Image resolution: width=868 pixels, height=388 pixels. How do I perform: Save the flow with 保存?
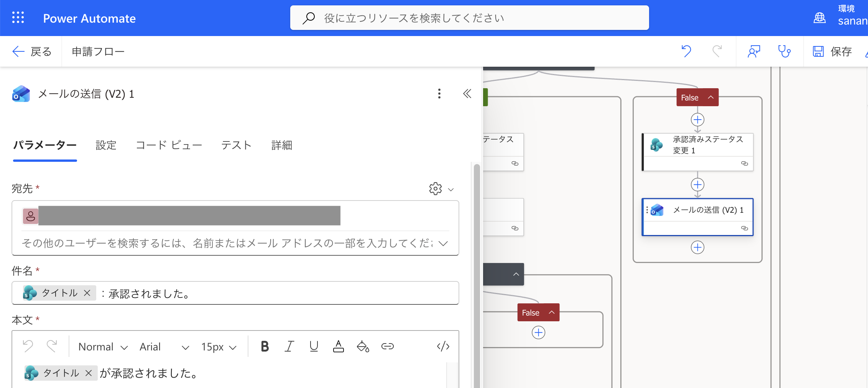(832, 51)
